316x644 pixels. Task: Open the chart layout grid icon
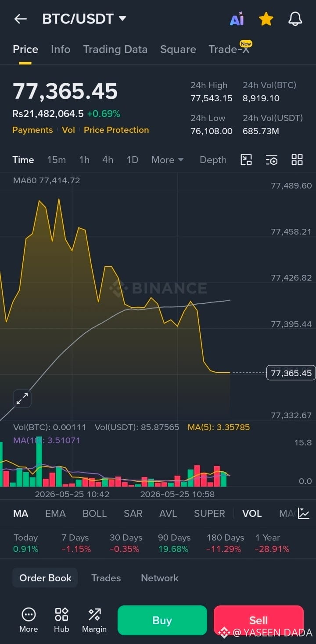297,160
